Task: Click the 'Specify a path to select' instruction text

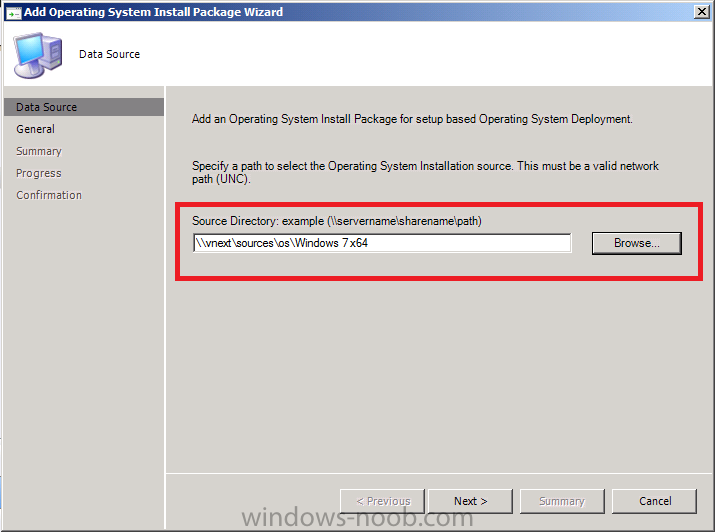Action: [x=425, y=172]
